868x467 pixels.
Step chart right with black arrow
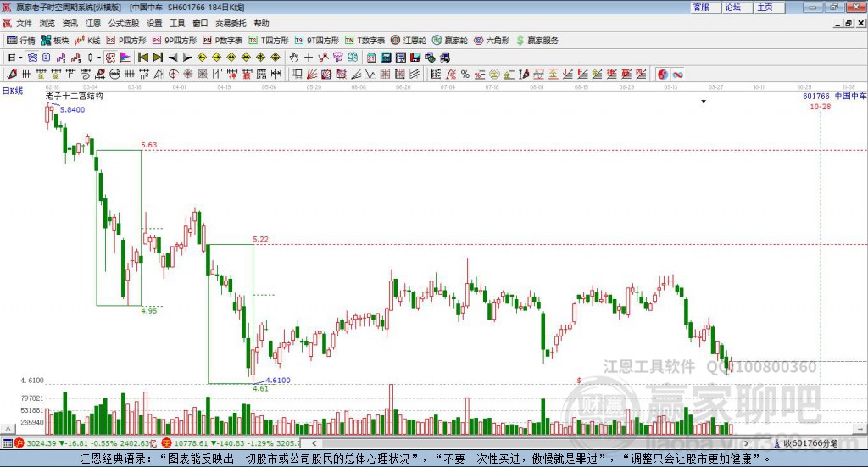[x=187, y=58]
